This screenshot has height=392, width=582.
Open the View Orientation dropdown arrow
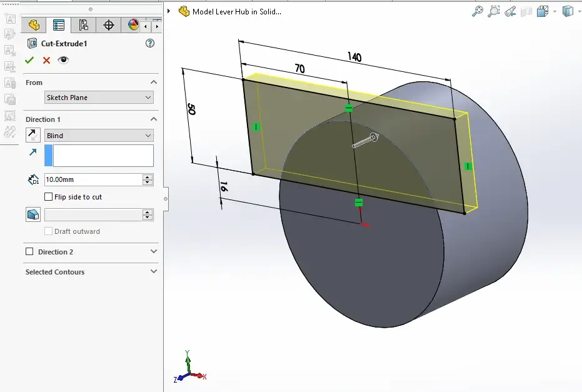[x=555, y=11]
